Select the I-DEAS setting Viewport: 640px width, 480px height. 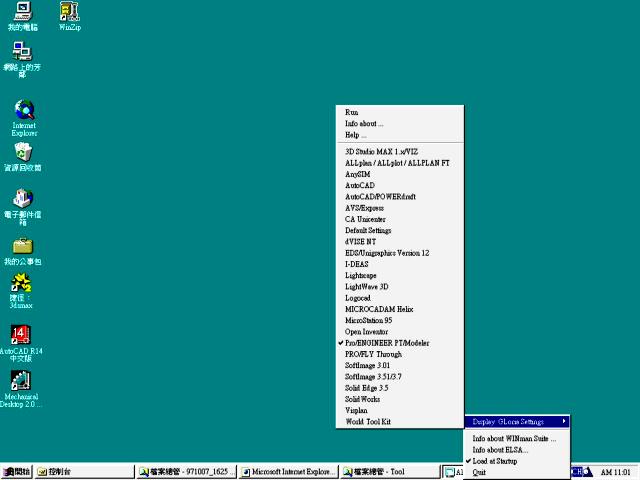point(400,264)
